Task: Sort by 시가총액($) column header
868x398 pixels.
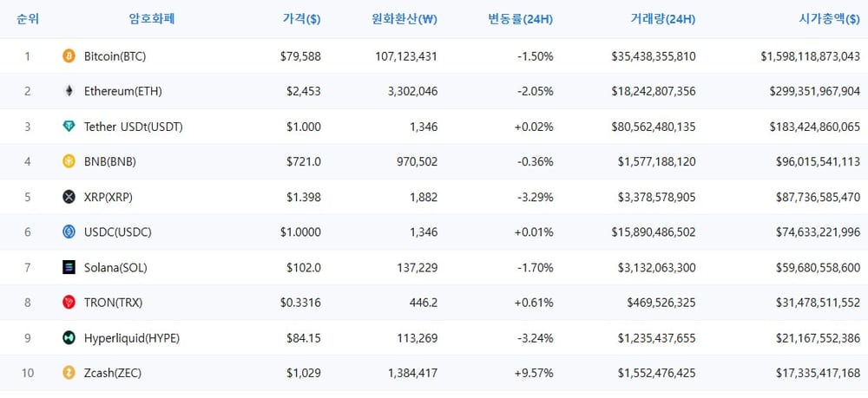Action: pos(829,19)
